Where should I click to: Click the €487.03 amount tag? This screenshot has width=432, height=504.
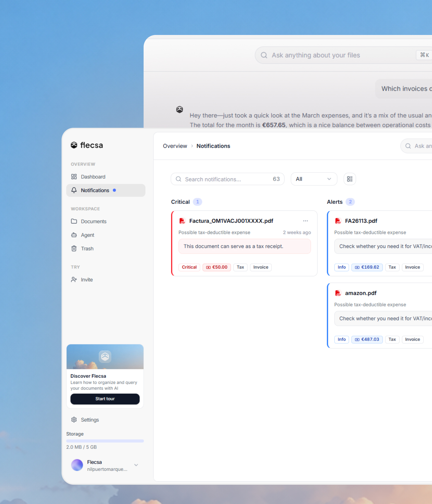tap(367, 339)
